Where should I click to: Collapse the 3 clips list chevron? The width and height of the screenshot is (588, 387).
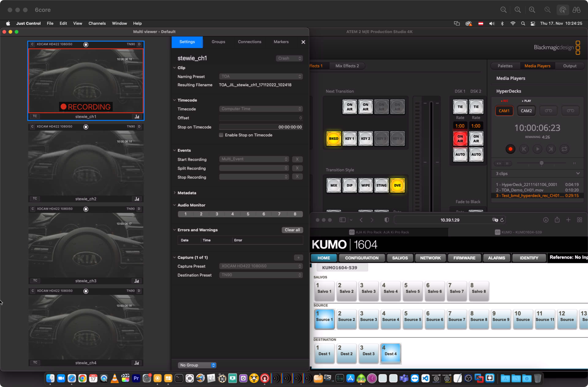pyautogui.click(x=578, y=173)
